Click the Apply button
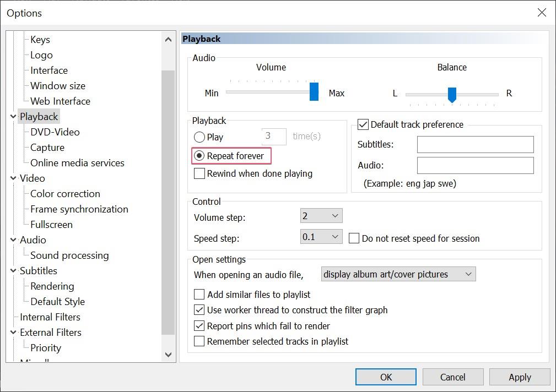The image size is (556, 392). click(519, 377)
